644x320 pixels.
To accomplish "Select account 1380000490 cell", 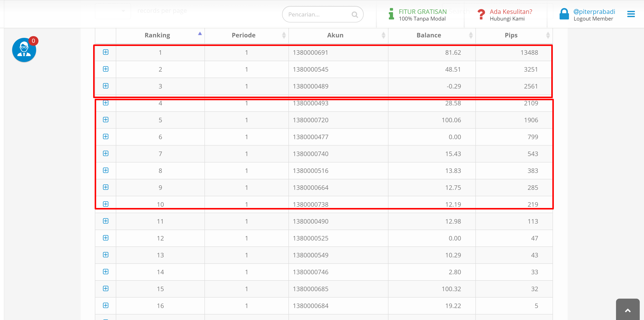I will pyautogui.click(x=338, y=221).
